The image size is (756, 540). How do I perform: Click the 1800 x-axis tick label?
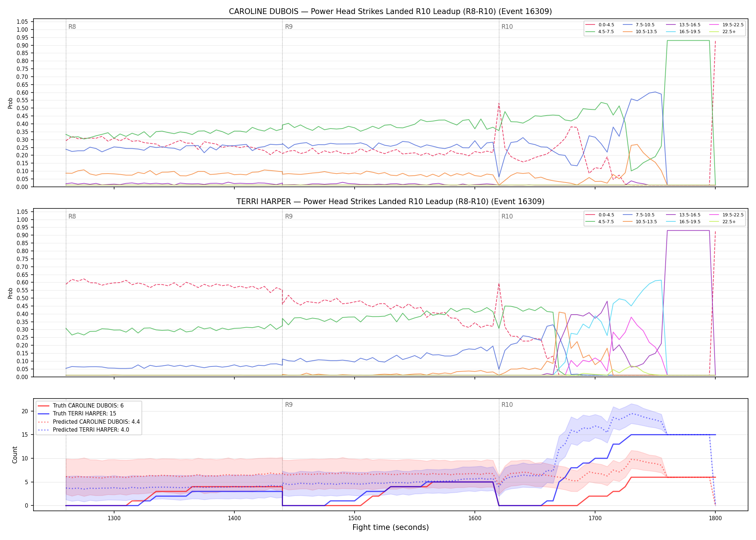point(715,518)
